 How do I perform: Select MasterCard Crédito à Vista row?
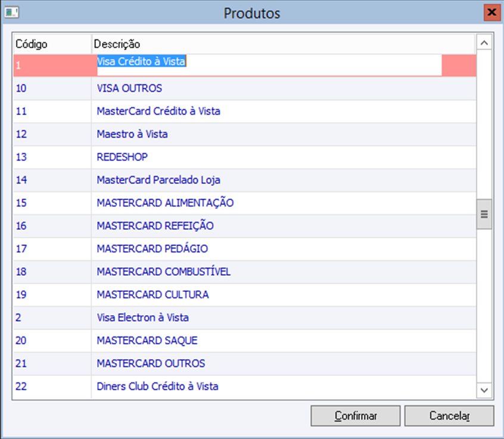click(245, 111)
